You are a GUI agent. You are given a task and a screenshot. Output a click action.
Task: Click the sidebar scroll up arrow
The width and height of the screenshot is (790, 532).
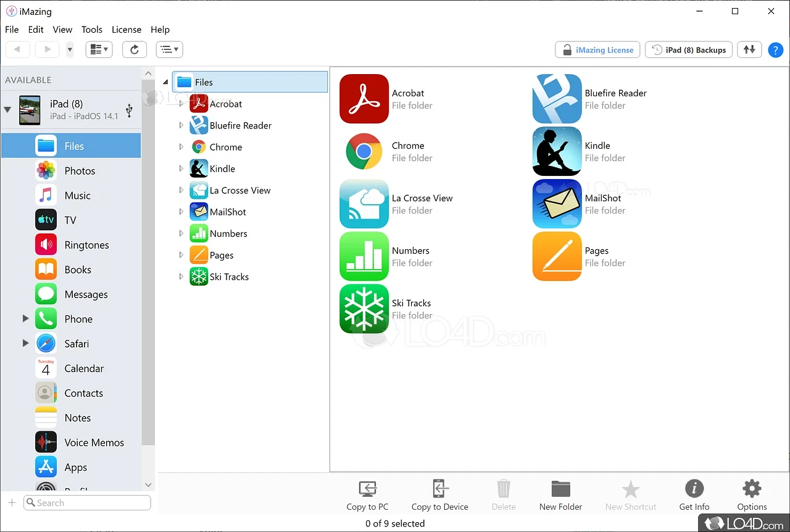(148, 73)
